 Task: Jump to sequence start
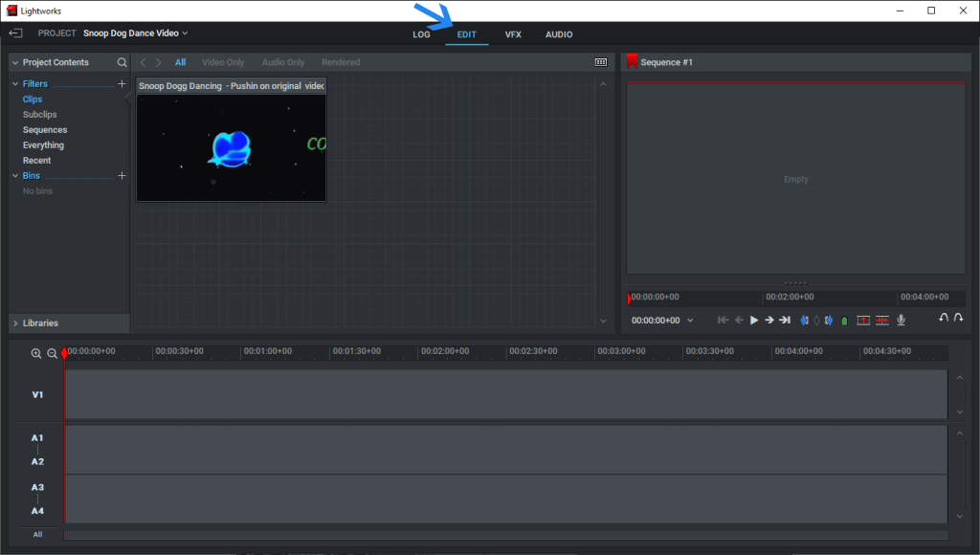pyautogui.click(x=724, y=320)
